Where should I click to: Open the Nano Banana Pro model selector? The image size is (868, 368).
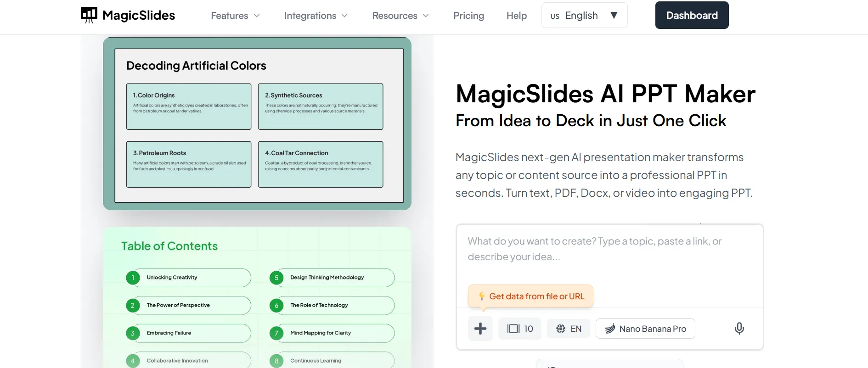point(645,329)
